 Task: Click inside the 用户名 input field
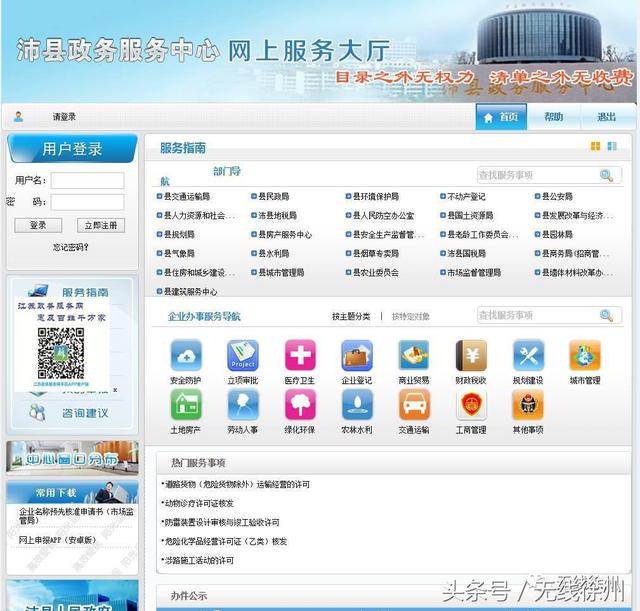coord(87,180)
